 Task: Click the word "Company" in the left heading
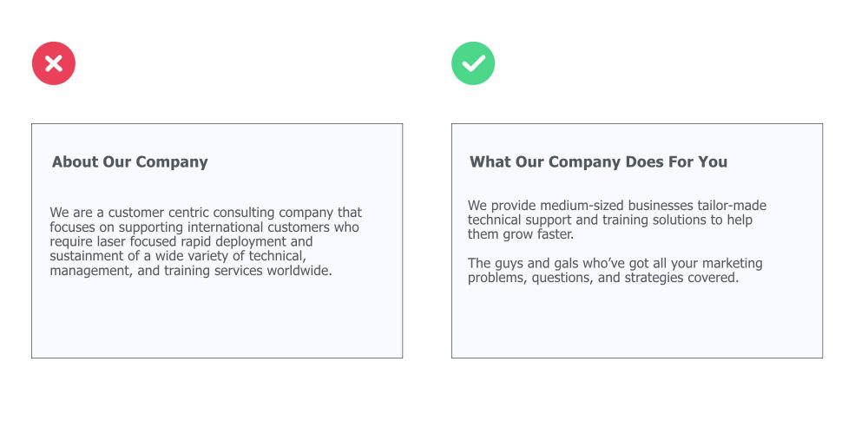tap(172, 162)
